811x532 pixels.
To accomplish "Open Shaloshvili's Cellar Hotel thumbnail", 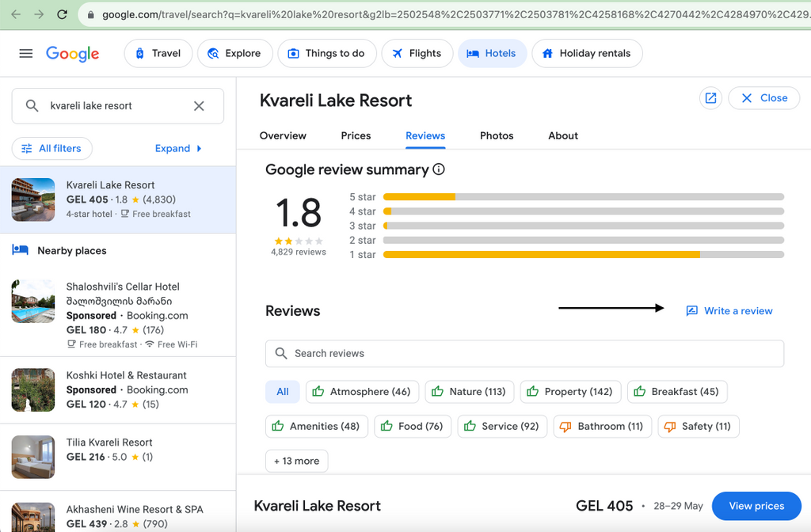I will coord(33,302).
